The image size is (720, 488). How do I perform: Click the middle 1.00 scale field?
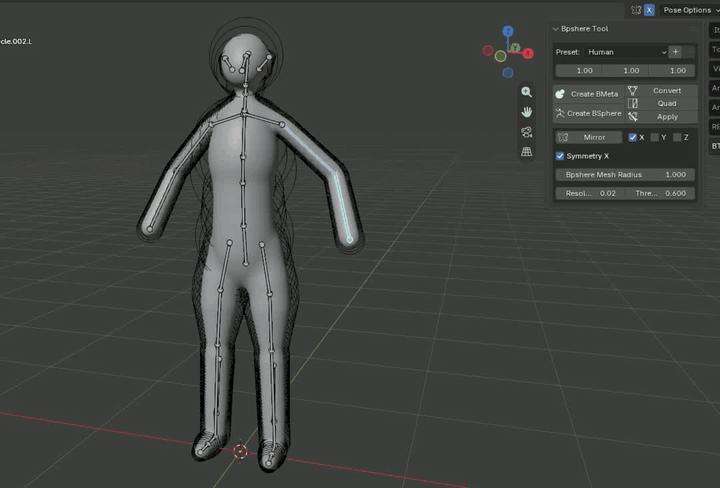(x=625, y=71)
